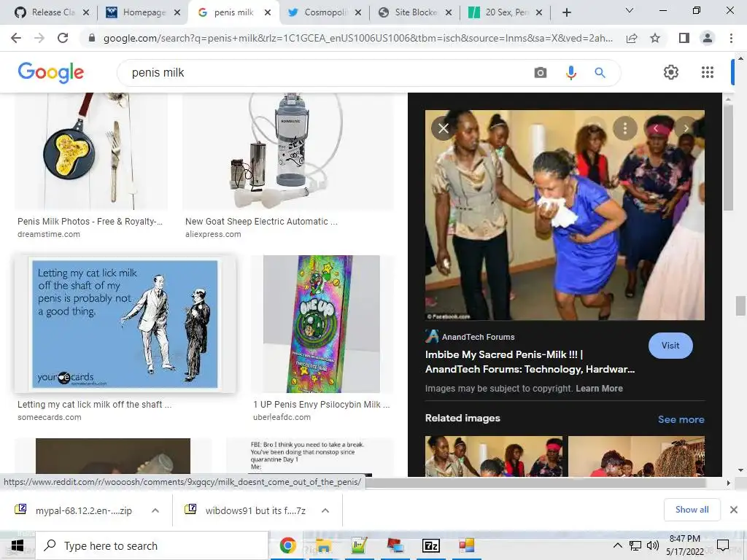Click the URL address bar
Viewport: 747px width, 560px height.
point(357,38)
